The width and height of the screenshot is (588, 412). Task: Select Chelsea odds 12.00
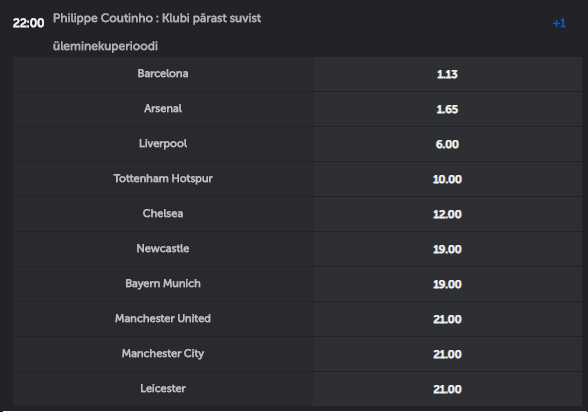pyautogui.click(x=447, y=214)
